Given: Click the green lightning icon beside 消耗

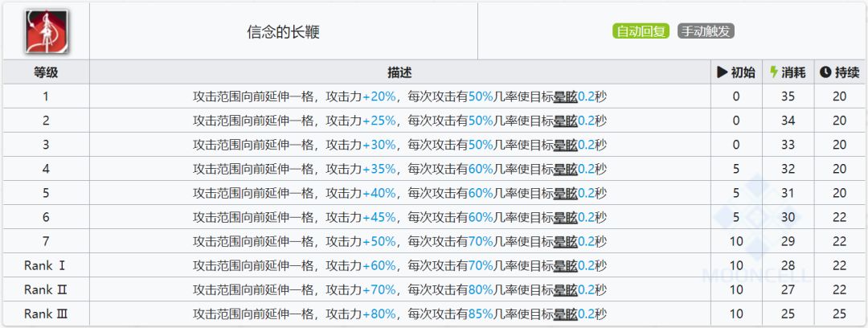Looking at the screenshot, I should click(774, 72).
